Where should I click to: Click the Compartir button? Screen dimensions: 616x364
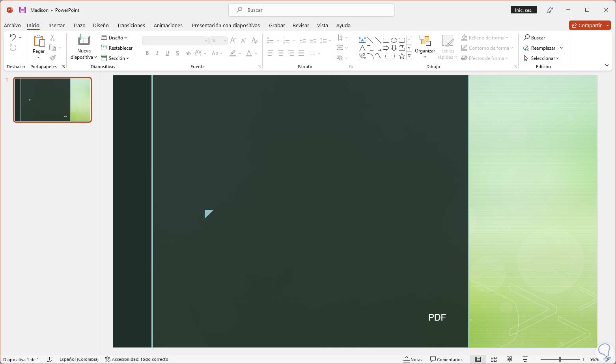(590, 25)
